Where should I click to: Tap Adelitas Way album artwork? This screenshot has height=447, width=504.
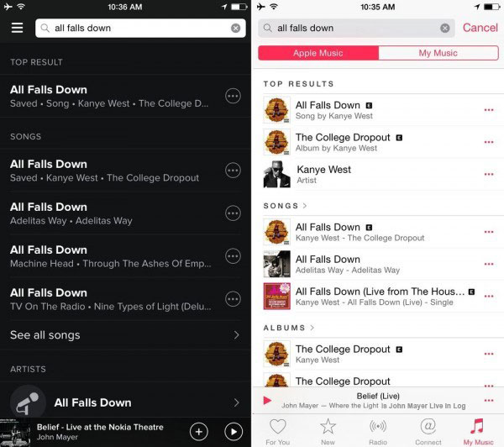coord(276,264)
